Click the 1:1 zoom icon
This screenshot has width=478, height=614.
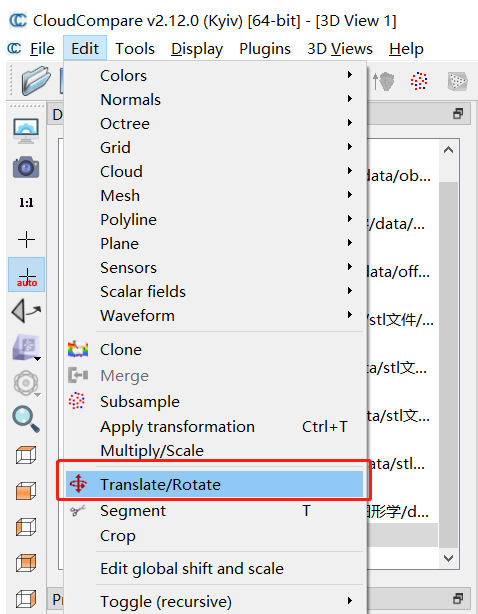click(x=26, y=202)
